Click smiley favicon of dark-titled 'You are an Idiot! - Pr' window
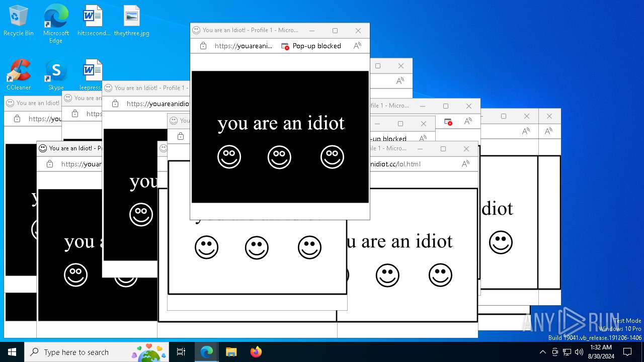 point(43,148)
